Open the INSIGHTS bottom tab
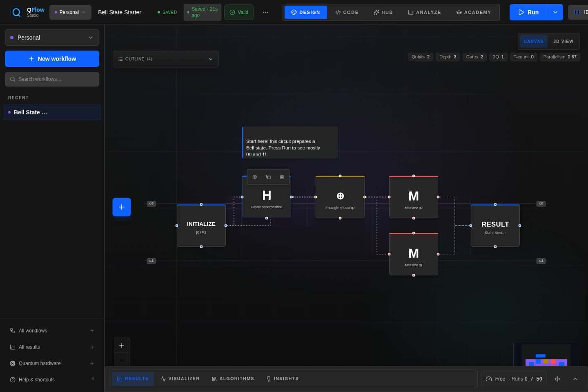588x392 pixels. [282, 379]
